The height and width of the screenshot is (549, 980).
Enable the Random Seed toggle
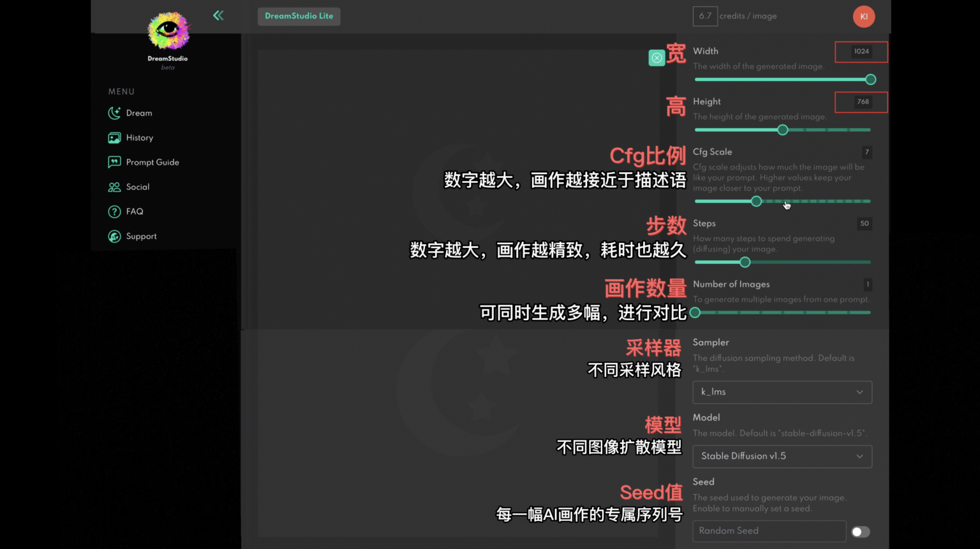(860, 531)
